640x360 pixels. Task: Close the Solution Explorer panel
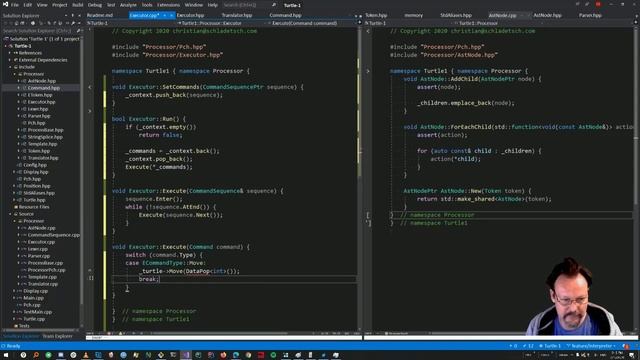(x=79, y=16)
